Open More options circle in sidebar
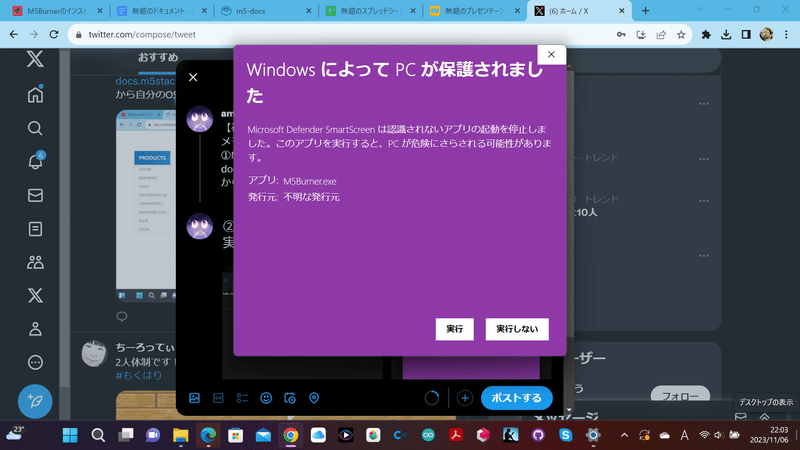Screen dimensions: 800x450 [35, 362]
